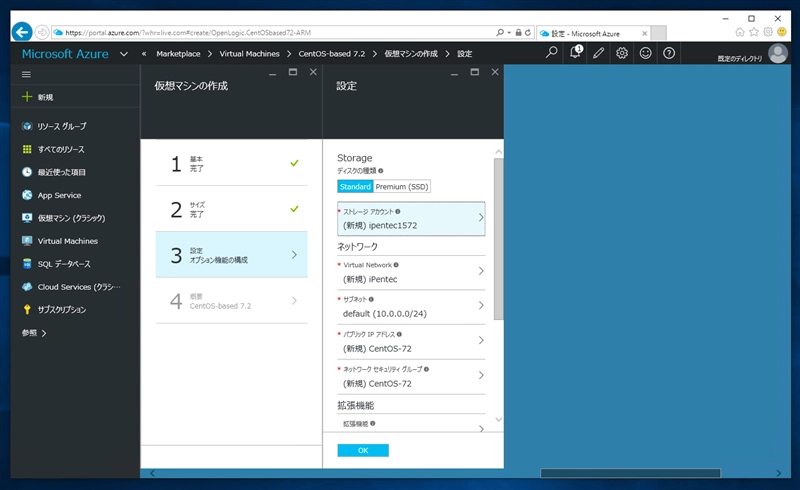The width and height of the screenshot is (800, 490).
Task: Open the Azure notifications bell
Action: [x=575, y=53]
